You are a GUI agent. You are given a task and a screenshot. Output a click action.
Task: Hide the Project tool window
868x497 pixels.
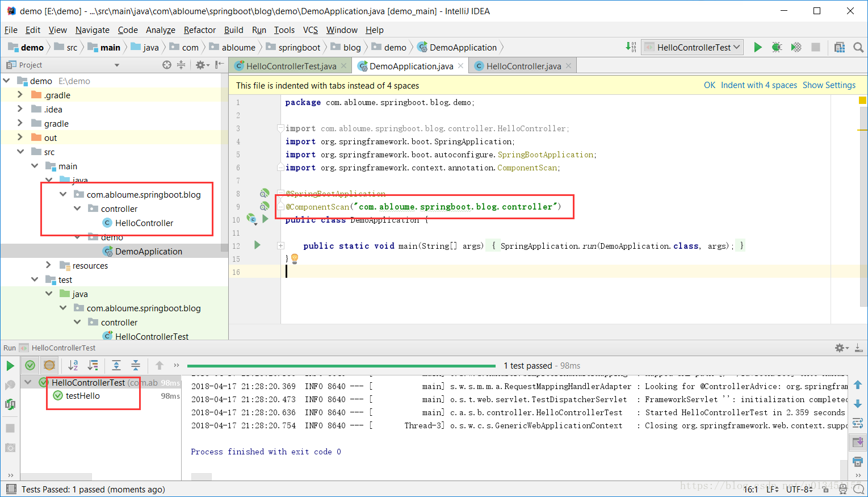coord(220,65)
